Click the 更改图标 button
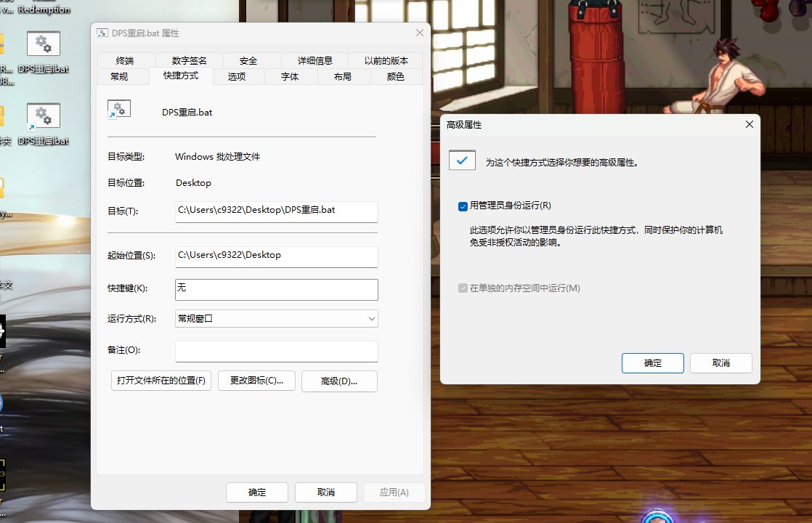Image resolution: width=812 pixels, height=523 pixels. click(256, 381)
